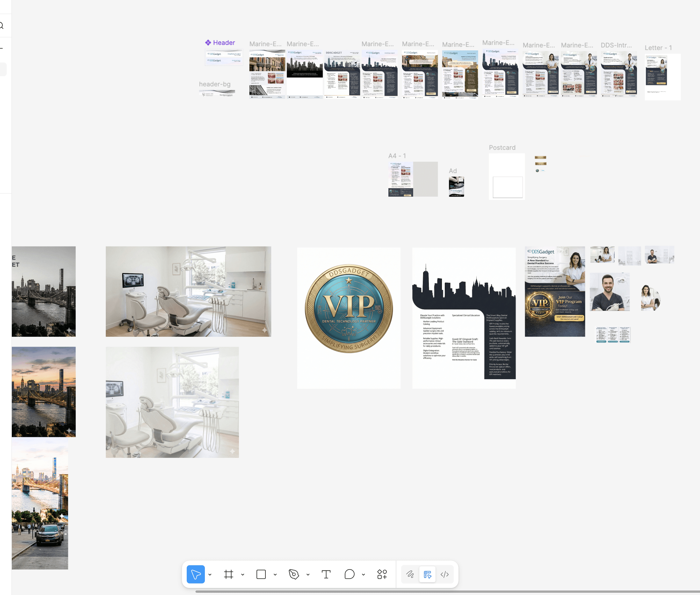Select the Pen tool

[x=293, y=574]
